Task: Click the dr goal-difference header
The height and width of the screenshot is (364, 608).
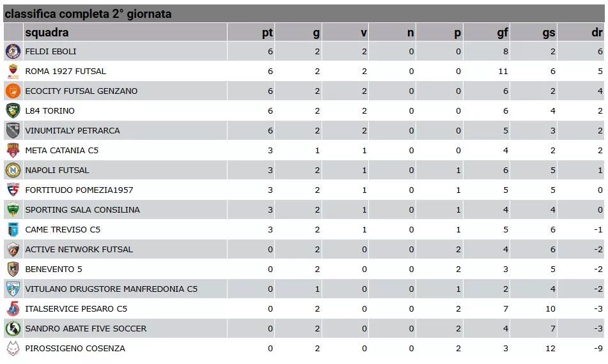Action: (x=596, y=33)
